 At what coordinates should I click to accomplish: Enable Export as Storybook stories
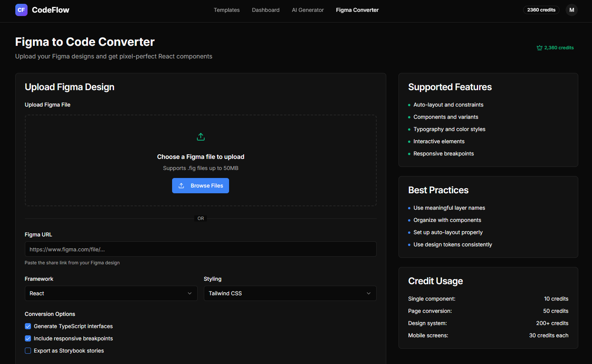pyautogui.click(x=28, y=351)
